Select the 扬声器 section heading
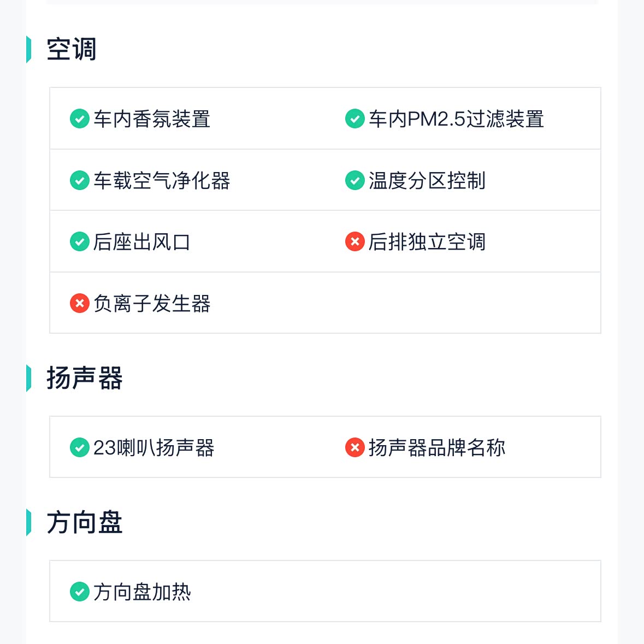Image resolution: width=644 pixels, height=644 pixels. [85, 378]
